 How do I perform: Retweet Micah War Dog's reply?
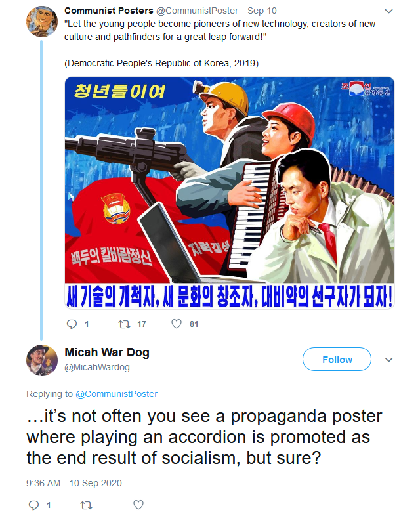click(x=86, y=505)
